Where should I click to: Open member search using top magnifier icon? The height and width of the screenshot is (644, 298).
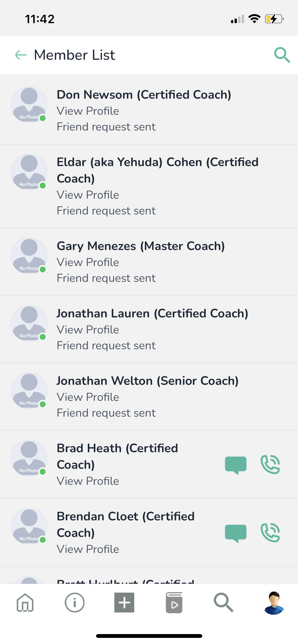click(x=282, y=55)
